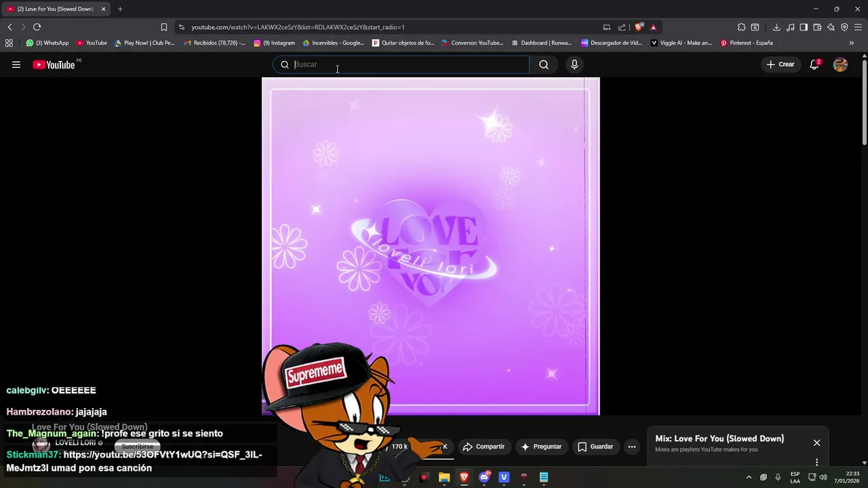Click the address bar URL
Screen dimensions: 868x488
click(x=298, y=27)
